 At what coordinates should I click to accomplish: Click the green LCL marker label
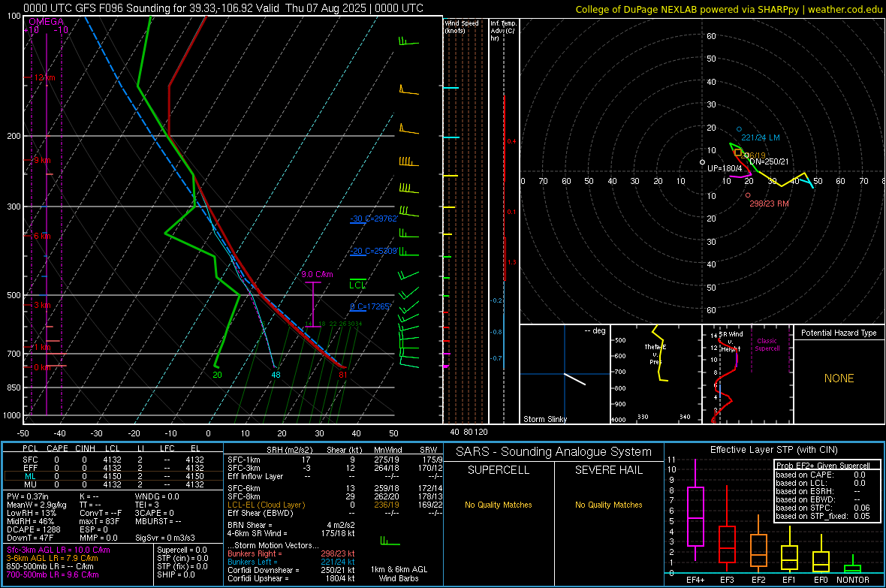tap(357, 285)
